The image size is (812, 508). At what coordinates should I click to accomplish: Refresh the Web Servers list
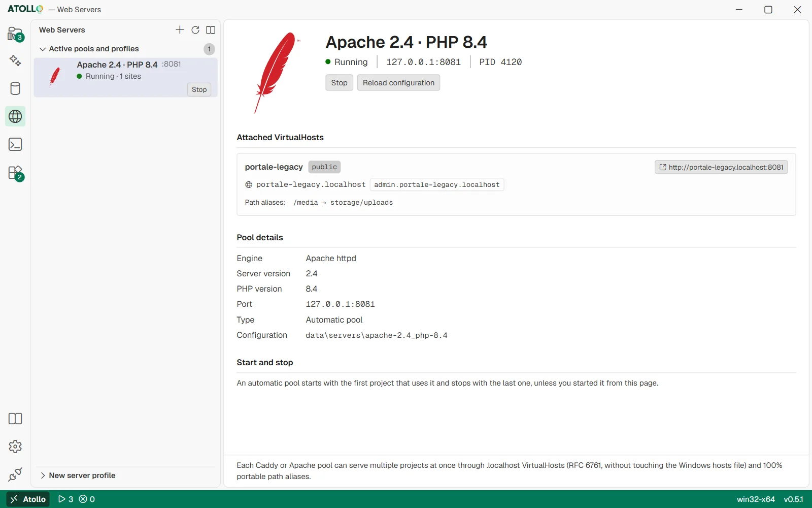[195, 30]
